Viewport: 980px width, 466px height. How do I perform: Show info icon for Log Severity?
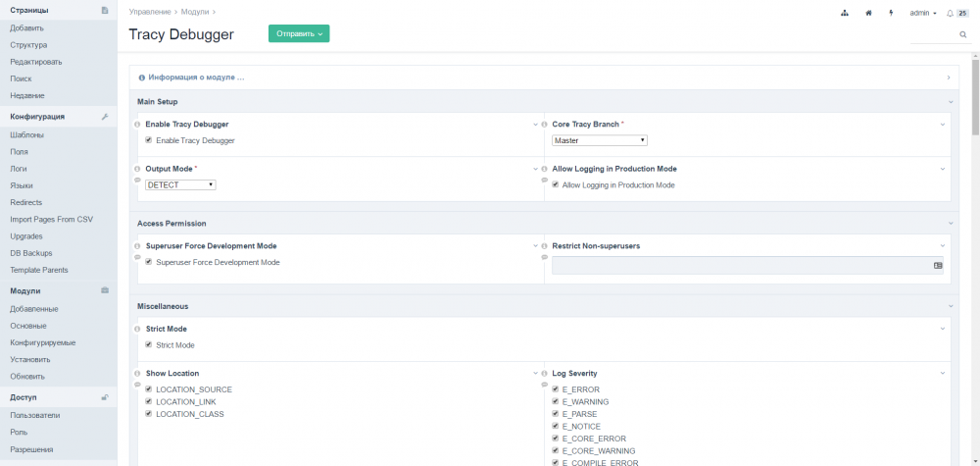(x=544, y=373)
